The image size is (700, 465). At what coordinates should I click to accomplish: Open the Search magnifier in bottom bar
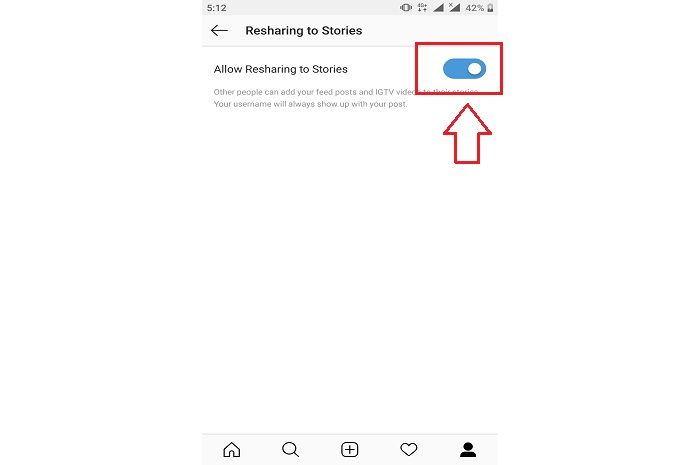click(290, 449)
